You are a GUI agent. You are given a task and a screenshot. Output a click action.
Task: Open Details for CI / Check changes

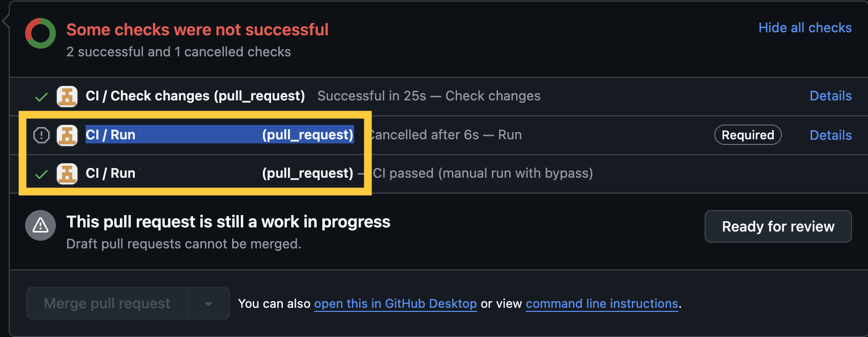tap(831, 96)
